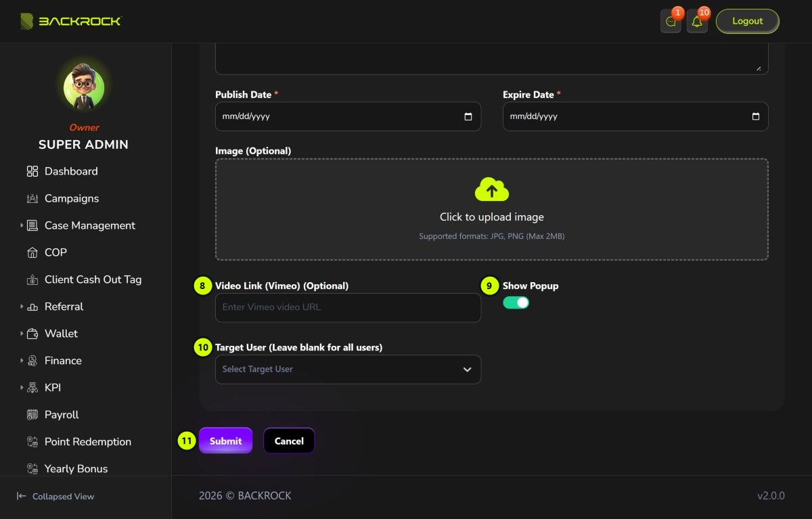This screenshot has height=519, width=812.
Task: Click the COP house icon
Action: tap(32, 252)
